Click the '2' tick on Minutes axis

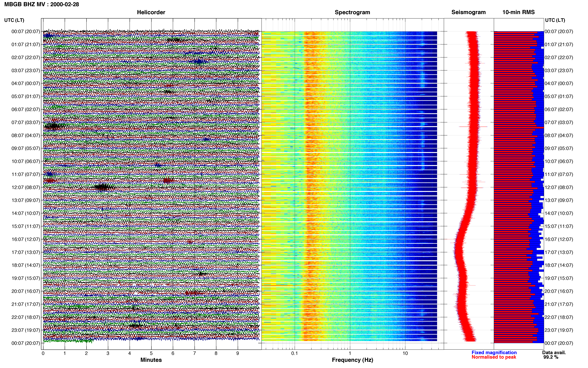click(x=86, y=353)
